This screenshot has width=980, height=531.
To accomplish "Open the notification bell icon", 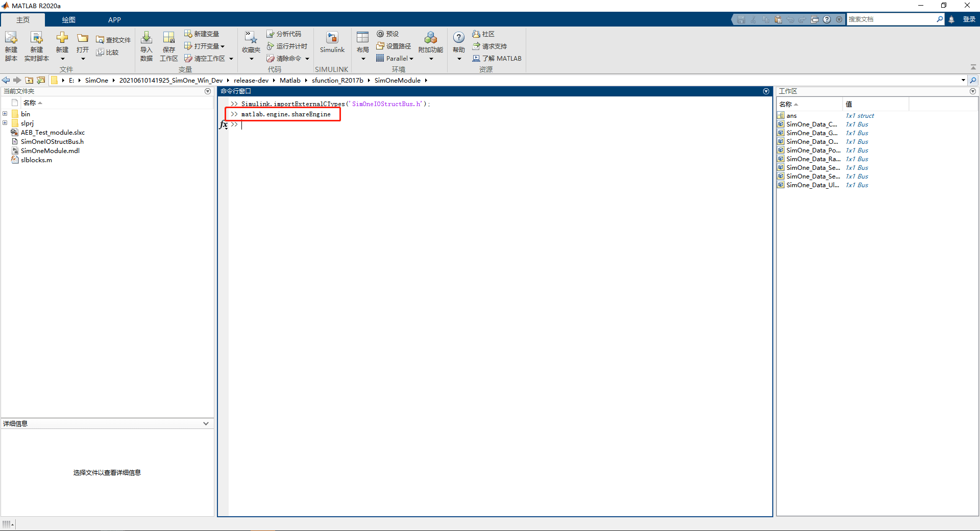I will pyautogui.click(x=951, y=19).
